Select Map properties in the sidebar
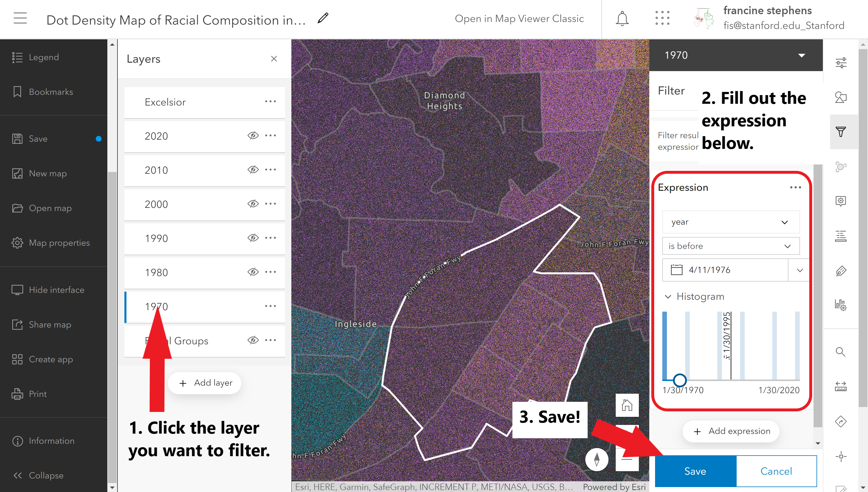Screen dimensions: 868x492 click(59, 243)
